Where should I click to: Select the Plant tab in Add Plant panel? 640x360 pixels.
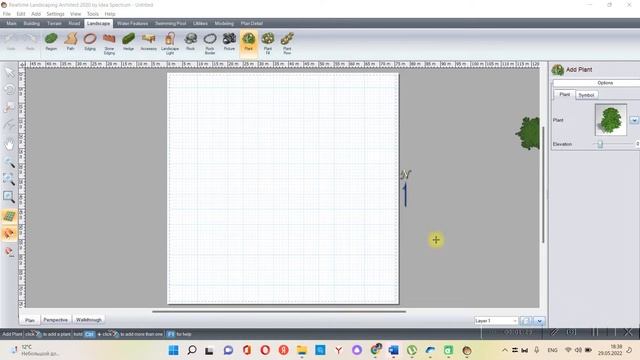coord(564,94)
